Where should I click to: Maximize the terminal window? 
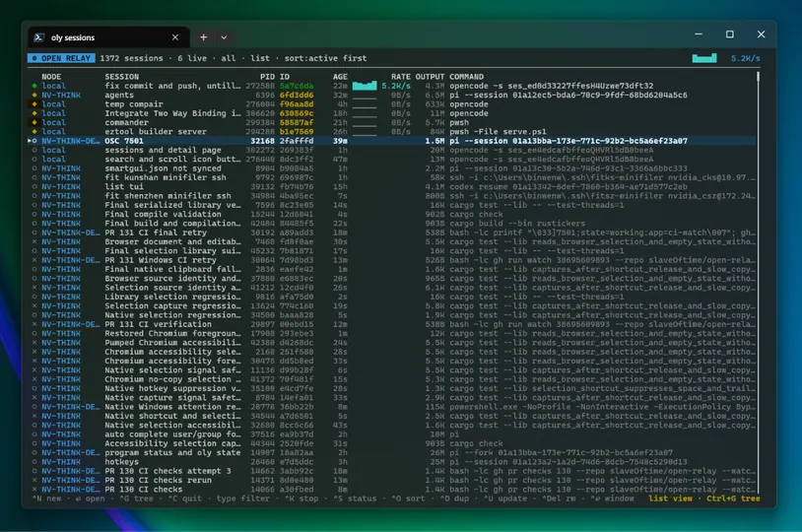pos(730,34)
